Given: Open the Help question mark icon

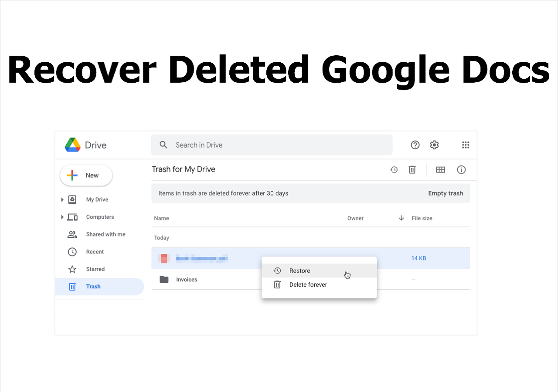Looking at the screenshot, I should point(415,145).
